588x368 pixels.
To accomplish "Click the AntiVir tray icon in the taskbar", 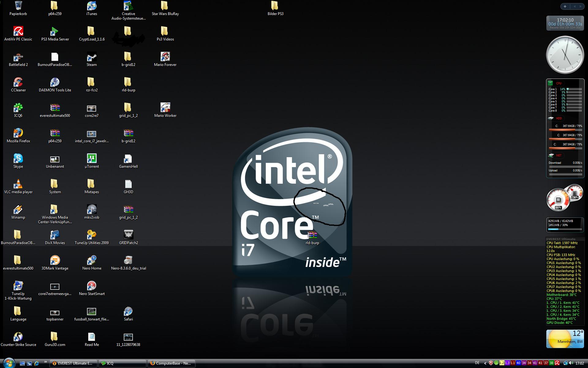I will (557, 363).
